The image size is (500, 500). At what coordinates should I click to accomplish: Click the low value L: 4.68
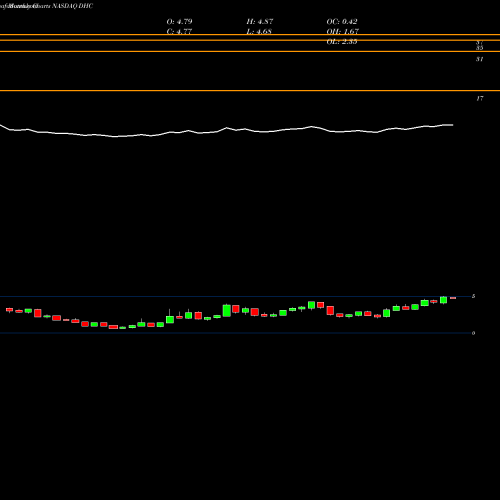(259, 32)
